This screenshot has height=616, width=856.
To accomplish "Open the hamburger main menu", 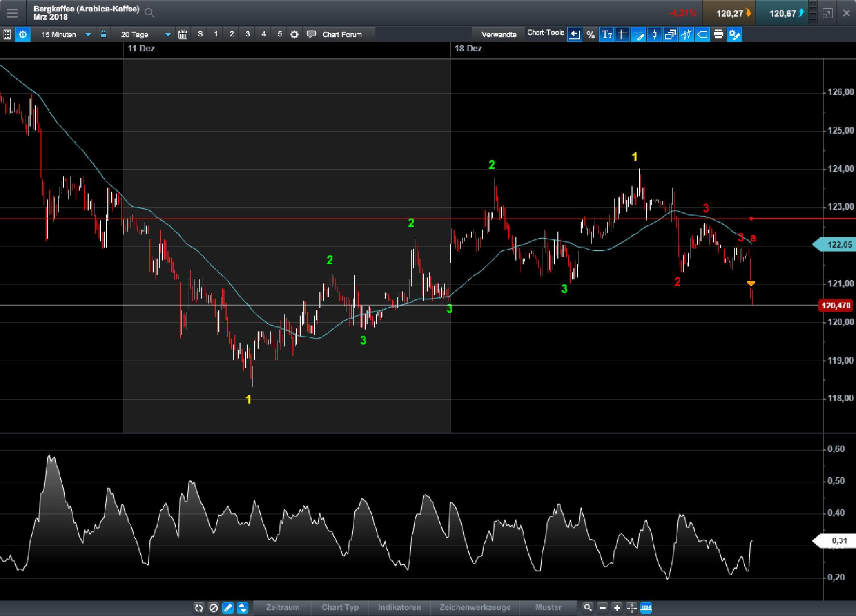I will pos(12,13).
